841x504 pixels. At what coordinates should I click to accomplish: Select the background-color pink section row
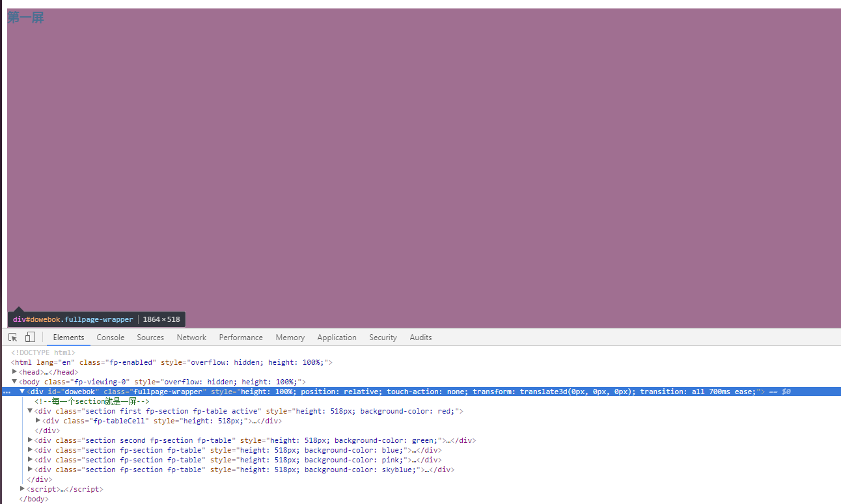point(238,460)
